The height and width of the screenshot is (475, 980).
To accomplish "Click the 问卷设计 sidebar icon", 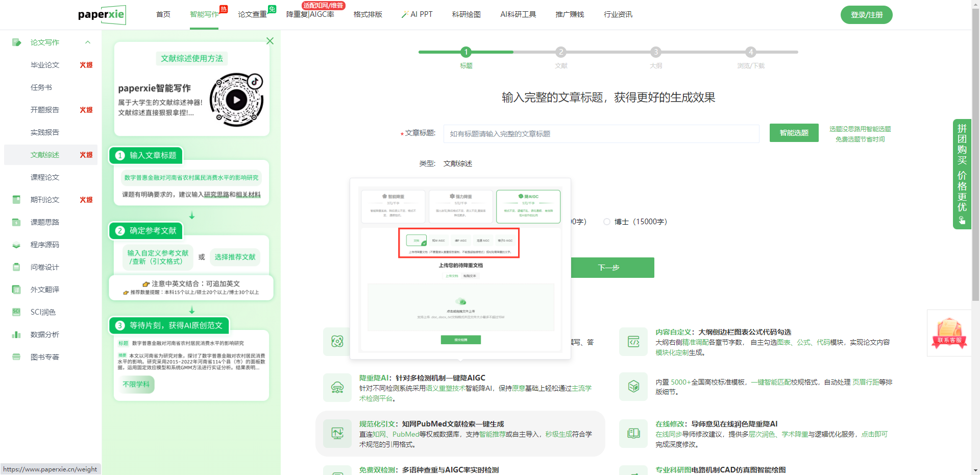I will pyautogui.click(x=16, y=267).
